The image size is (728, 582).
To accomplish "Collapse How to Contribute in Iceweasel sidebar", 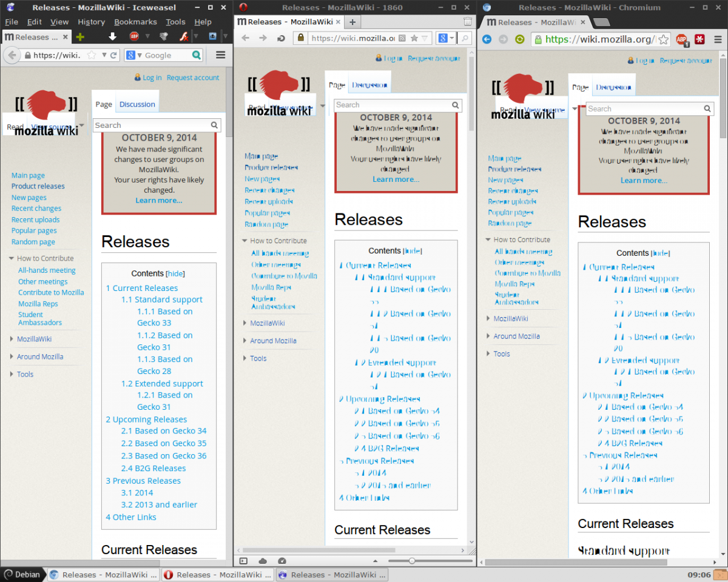I will (x=12, y=258).
